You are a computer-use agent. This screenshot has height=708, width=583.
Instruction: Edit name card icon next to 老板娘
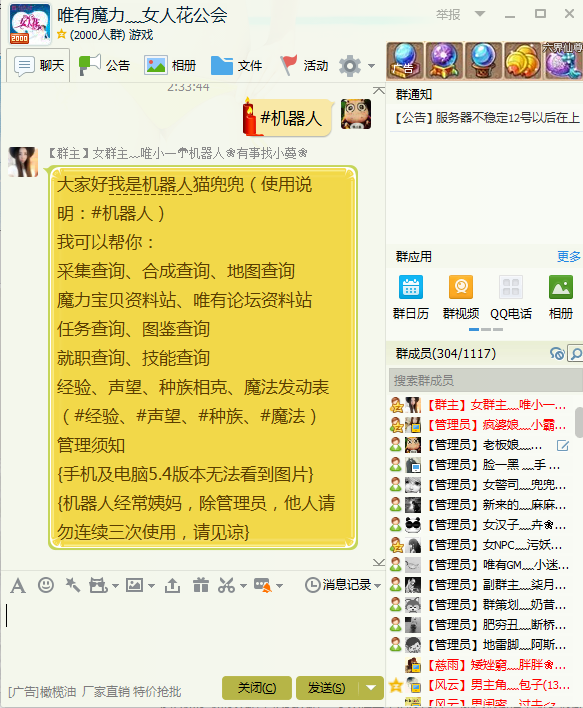coord(563,446)
